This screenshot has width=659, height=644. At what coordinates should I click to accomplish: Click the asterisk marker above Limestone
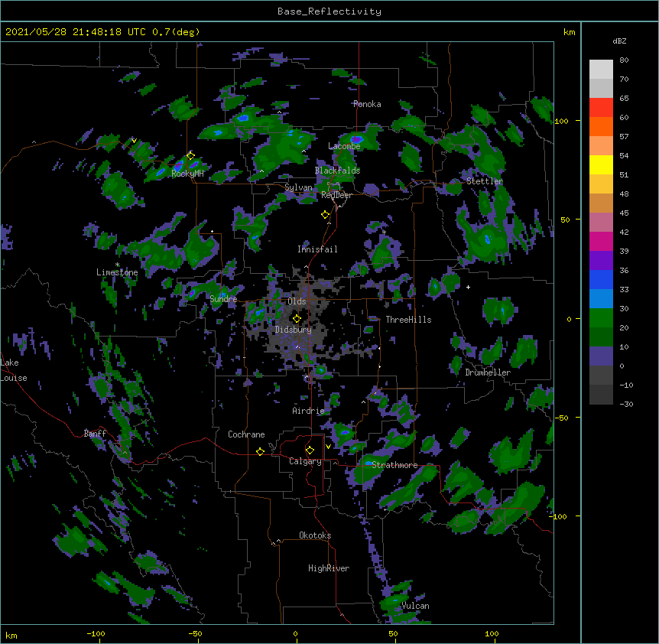point(117,265)
